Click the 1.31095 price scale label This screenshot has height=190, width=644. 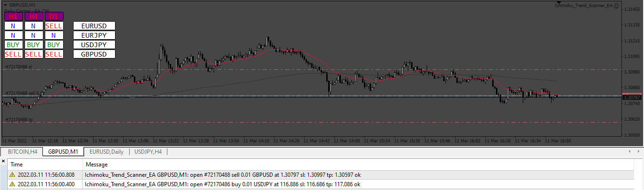tap(632, 57)
